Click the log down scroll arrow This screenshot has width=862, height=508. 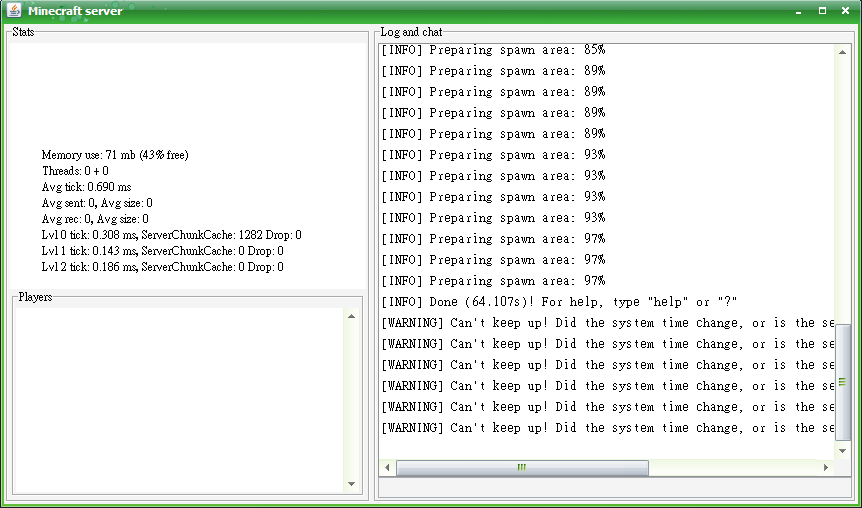[842, 451]
